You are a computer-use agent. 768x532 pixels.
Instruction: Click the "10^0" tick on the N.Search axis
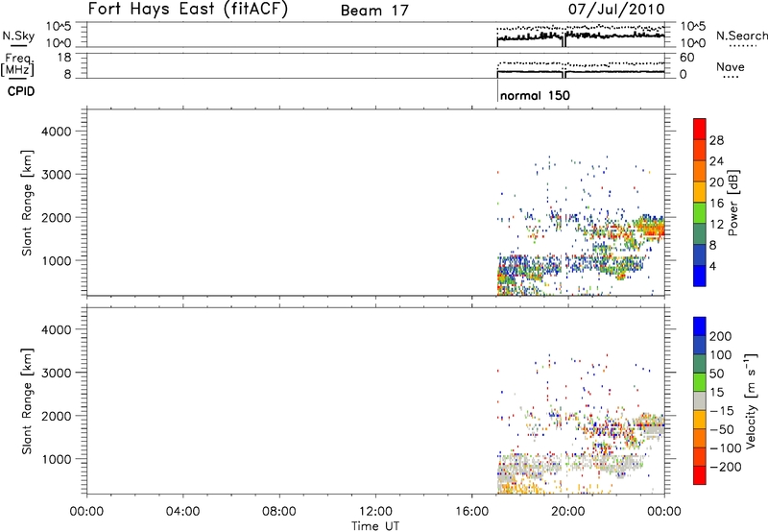(692, 43)
